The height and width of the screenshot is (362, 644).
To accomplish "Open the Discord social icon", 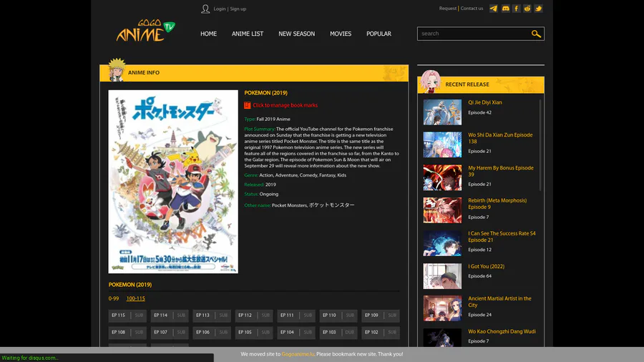I will coord(506,8).
